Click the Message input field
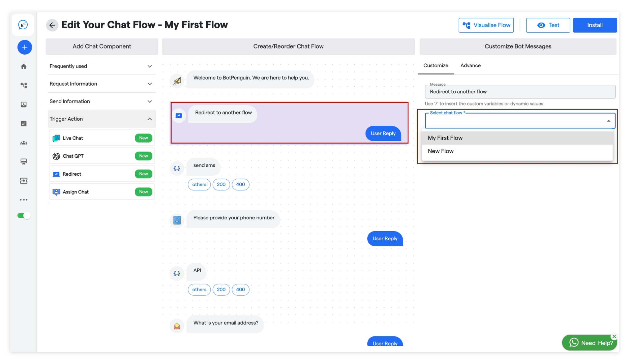 point(520,92)
